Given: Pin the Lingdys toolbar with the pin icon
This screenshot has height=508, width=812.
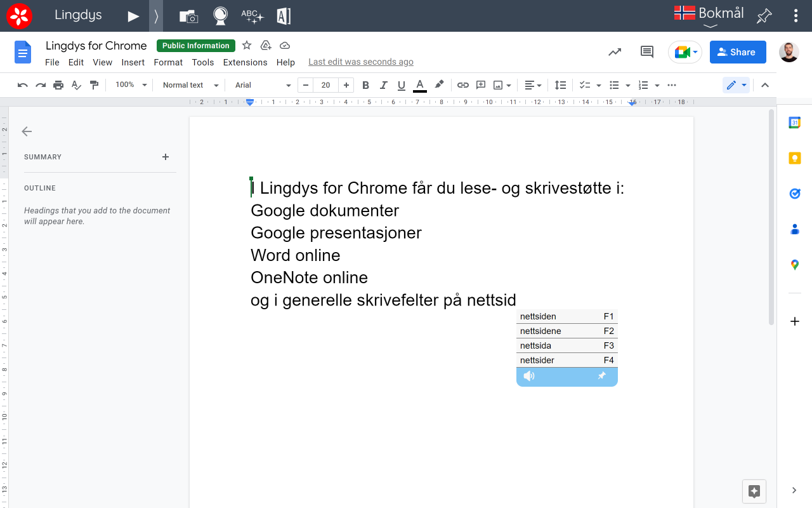Looking at the screenshot, I should tap(764, 15).
